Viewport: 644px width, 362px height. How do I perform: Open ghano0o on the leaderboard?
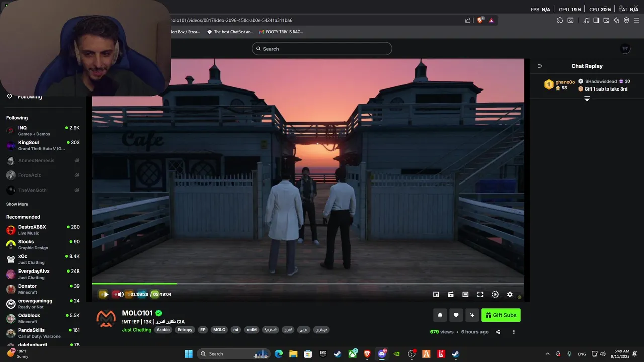pyautogui.click(x=565, y=82)
